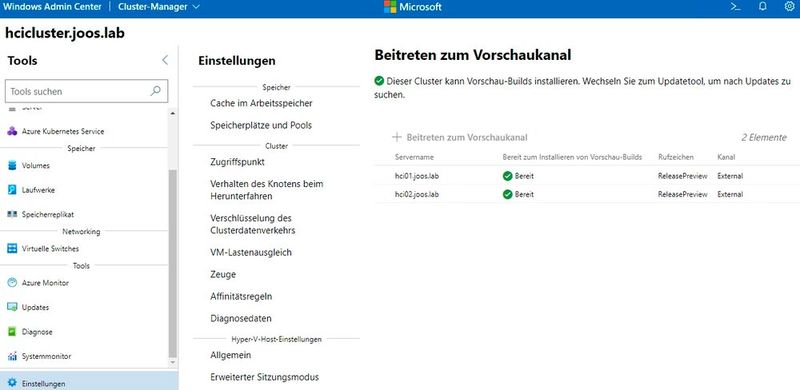
Task: Select Diagnose tool label
Action: pyautogui.click(x=37, y=332)
